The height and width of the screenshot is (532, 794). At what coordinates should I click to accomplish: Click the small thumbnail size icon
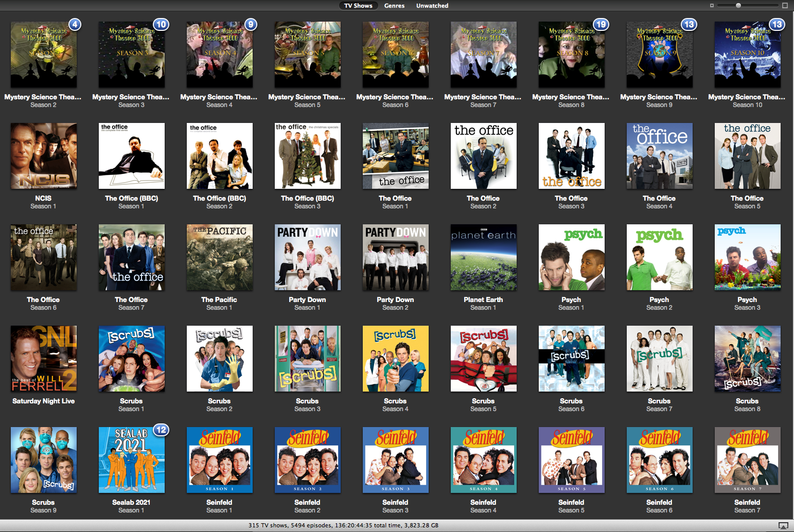(712, 6)
